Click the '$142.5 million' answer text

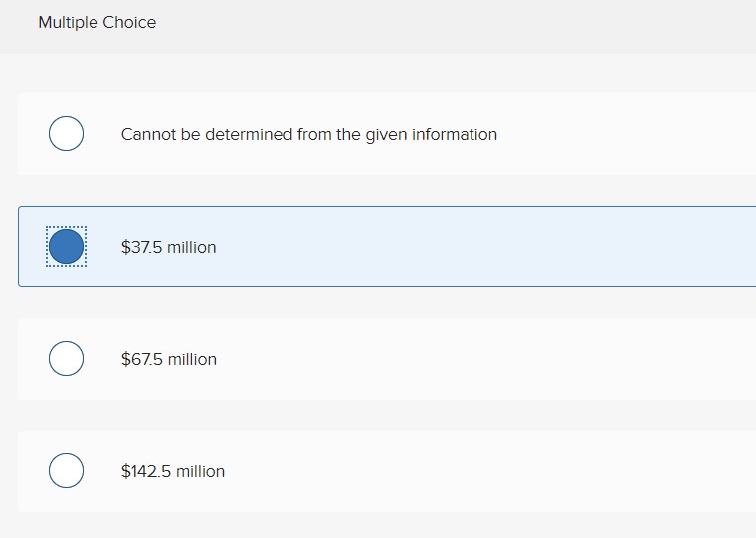click(x=172, y=471)
